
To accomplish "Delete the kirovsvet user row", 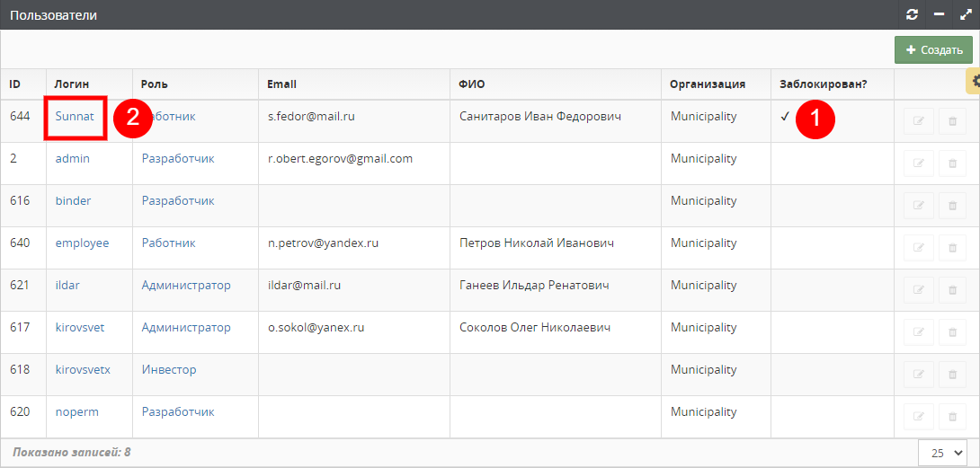I will pos(952,332).
